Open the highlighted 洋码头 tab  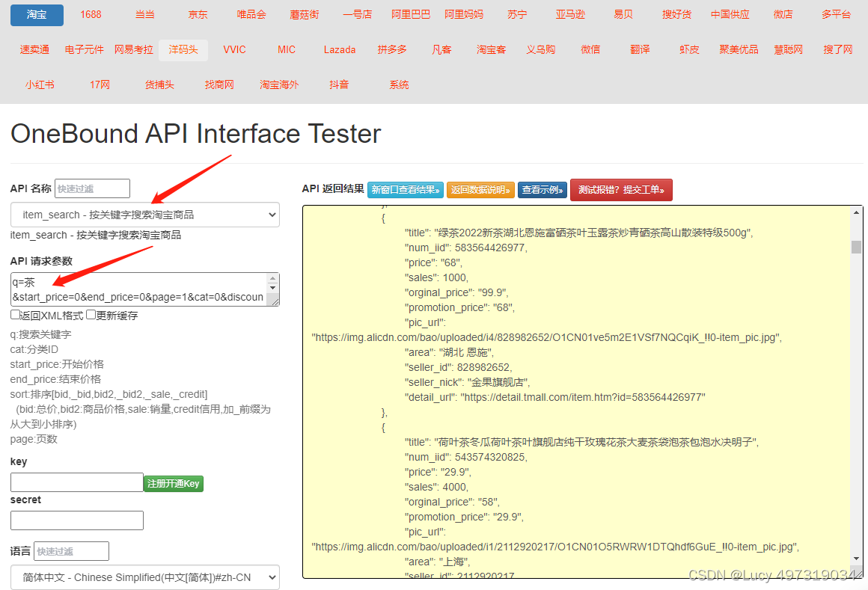click(x=183, y=50)
